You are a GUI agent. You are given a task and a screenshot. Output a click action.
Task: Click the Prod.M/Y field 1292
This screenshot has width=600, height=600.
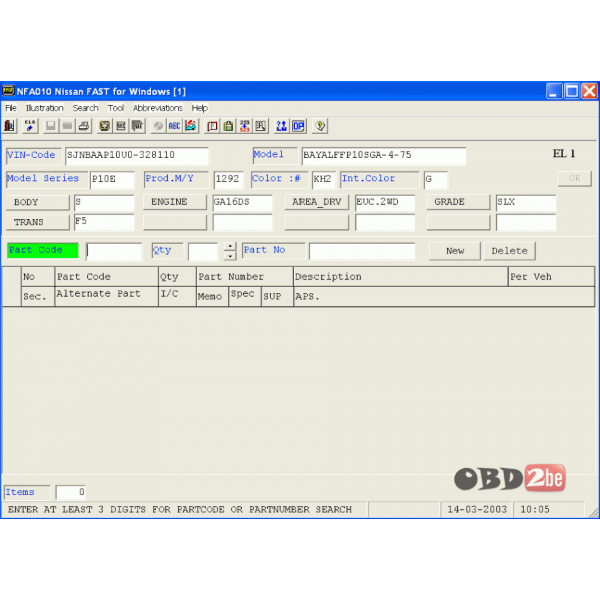pos(228,179)
